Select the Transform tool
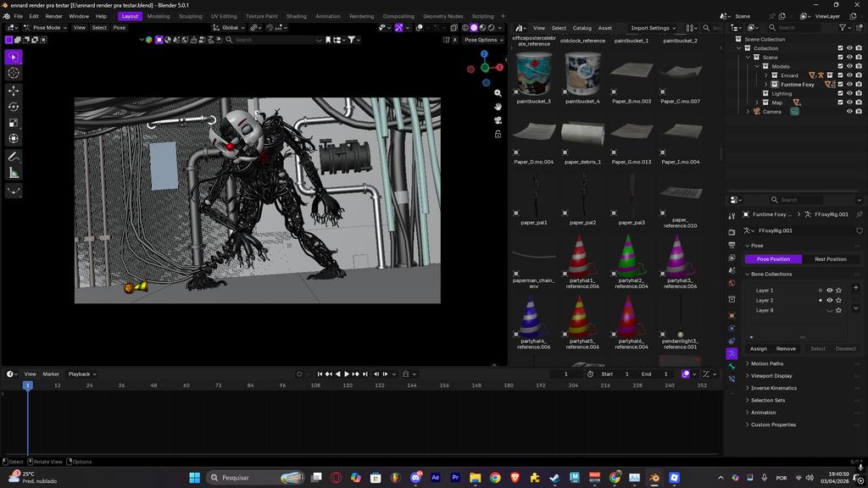The height and width of the screenshot is (488, 868). coord(14,138)
